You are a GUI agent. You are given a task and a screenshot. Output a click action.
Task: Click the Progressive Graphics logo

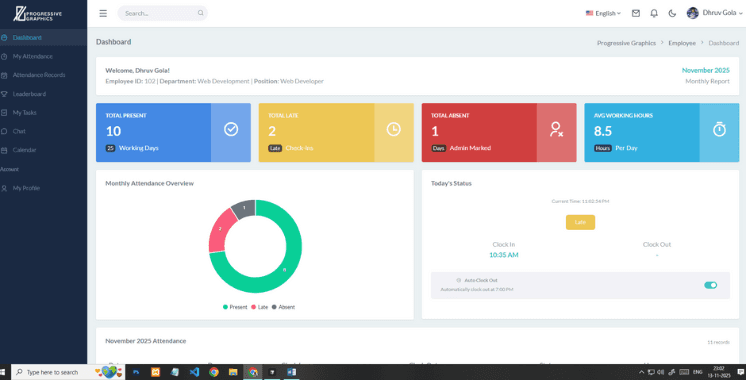(x=37, y=13)
